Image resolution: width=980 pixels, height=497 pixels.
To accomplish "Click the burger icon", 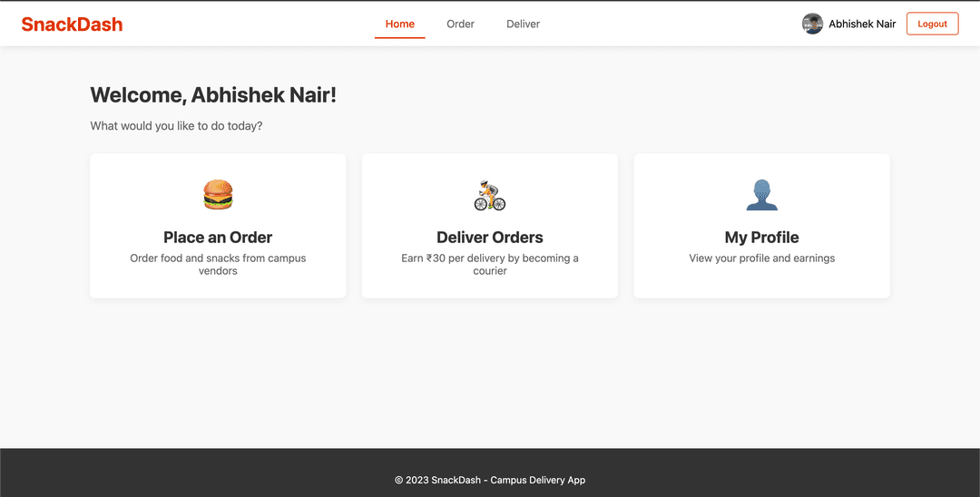I will [218, 195].
